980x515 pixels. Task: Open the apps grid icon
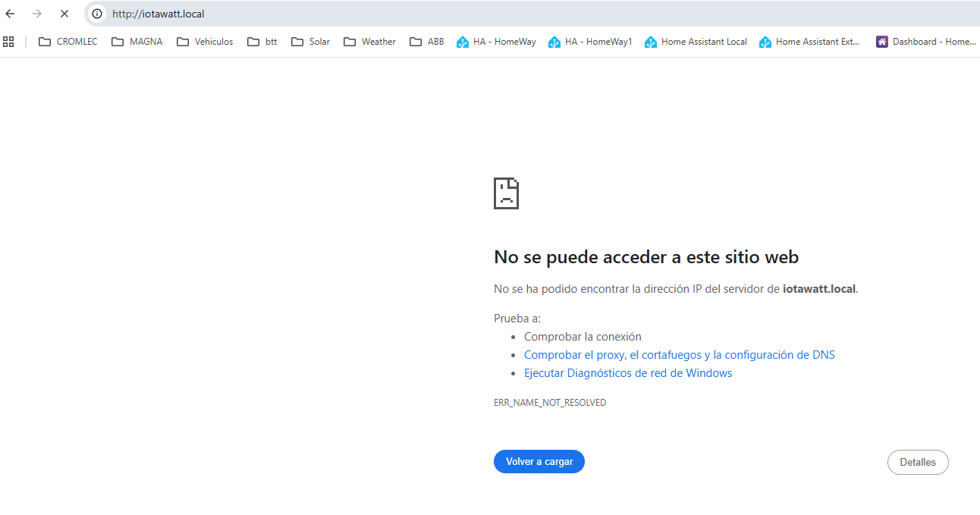[9, 42]
